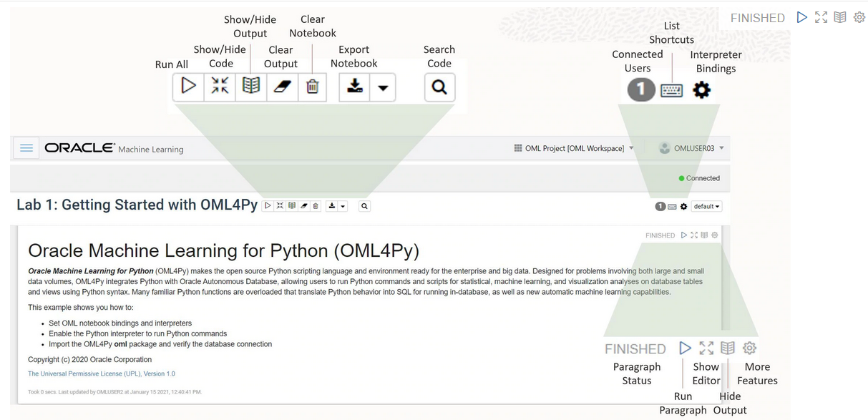Click the large Connected Users badge showing 1
The width and height of the screenshot is (868, 420).
pyautogui.click(x=641, y=89)
